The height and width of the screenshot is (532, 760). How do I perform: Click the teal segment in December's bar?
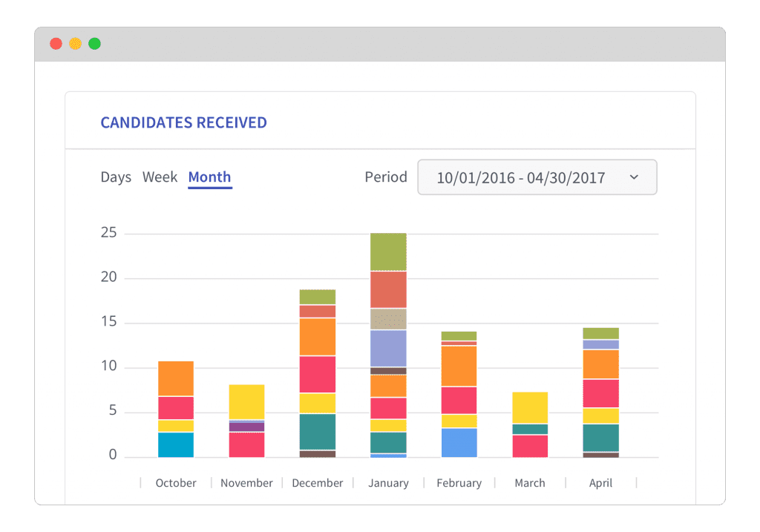tap(317, 431)
